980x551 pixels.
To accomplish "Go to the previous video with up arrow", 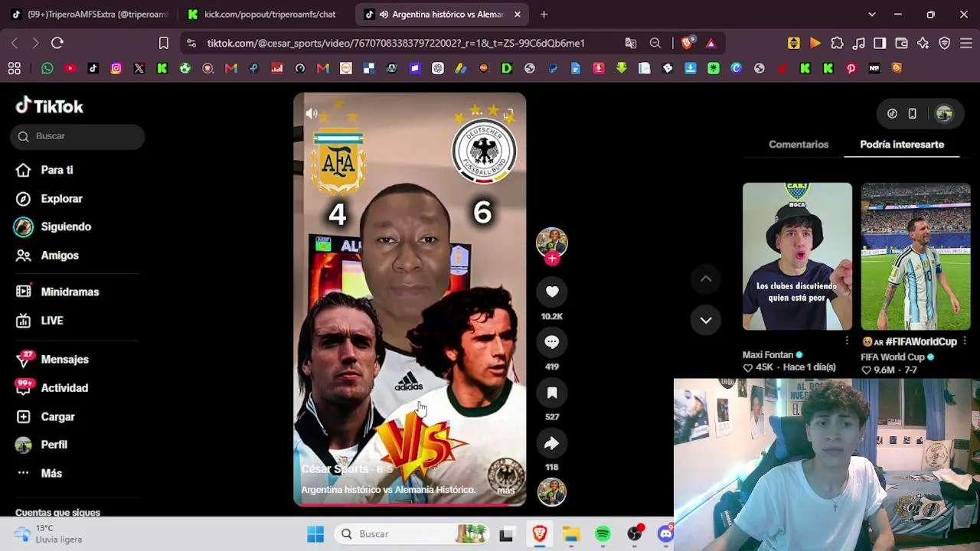I will [x=706, y=279].
